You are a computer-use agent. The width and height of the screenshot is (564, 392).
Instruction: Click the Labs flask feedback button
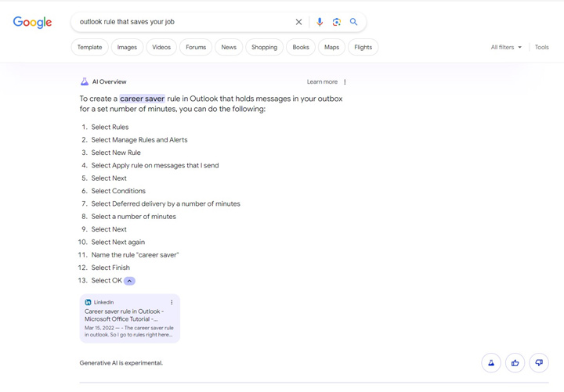(x=491, y=363)
